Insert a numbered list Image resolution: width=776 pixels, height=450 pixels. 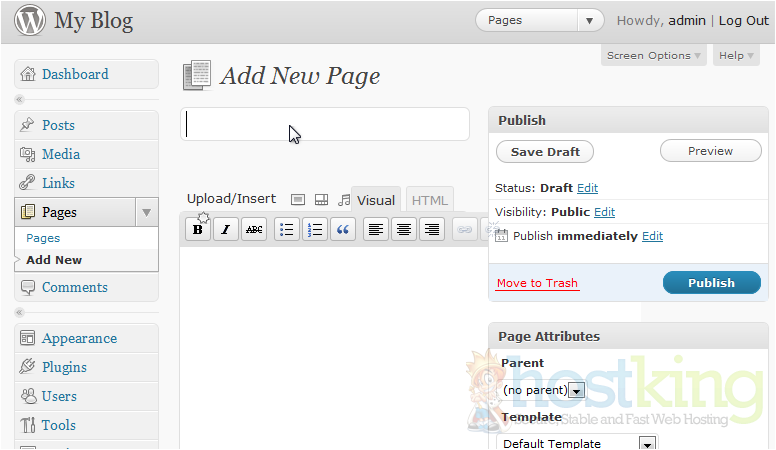[315, 230]
